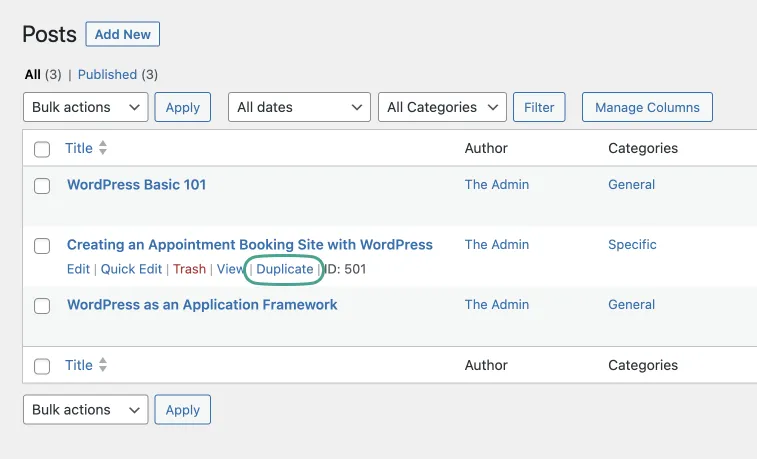
Task: Tick the checkbox for WordPress Basic 101
Action: click(x=42, y=186)
